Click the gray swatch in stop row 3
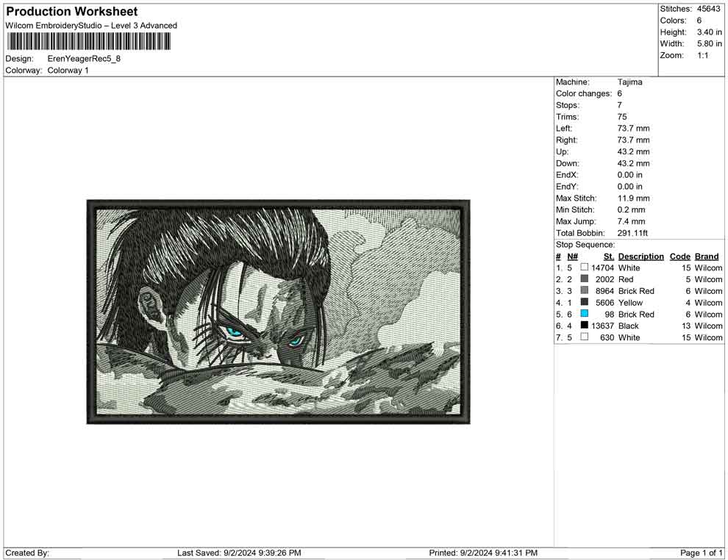 tap(585, 290)
